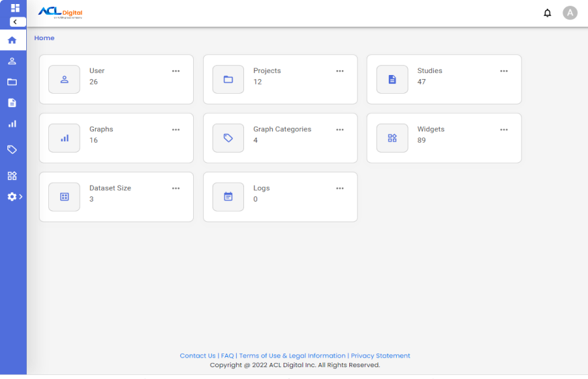588x379 pixels.
Task: Click the Graph Categories card tag icon
Action: tap(228, 138)
